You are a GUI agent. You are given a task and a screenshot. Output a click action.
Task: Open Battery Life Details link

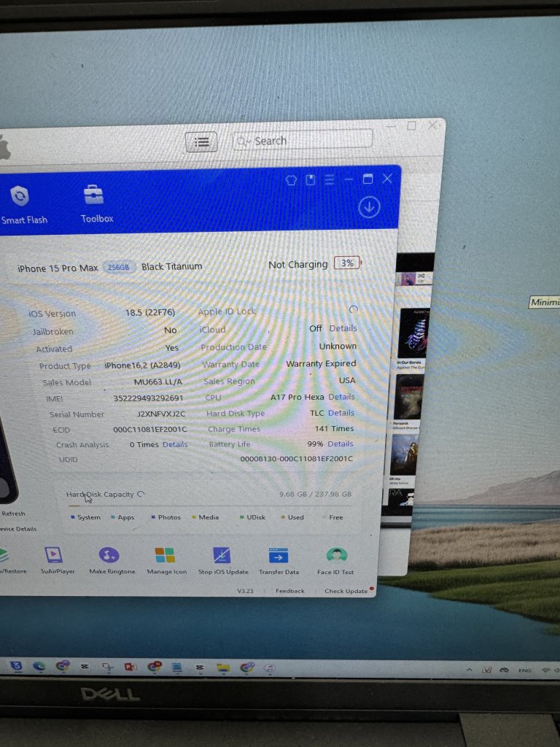341,444
